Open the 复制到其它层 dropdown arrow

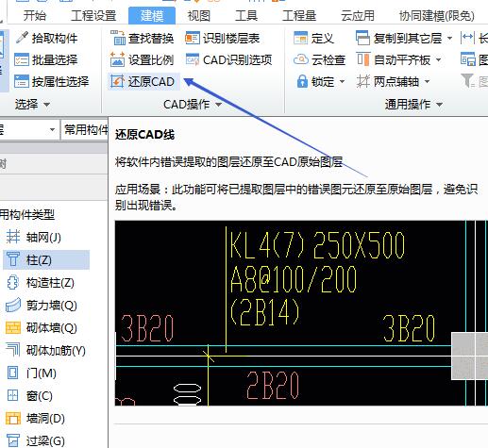tap(449, 39)
